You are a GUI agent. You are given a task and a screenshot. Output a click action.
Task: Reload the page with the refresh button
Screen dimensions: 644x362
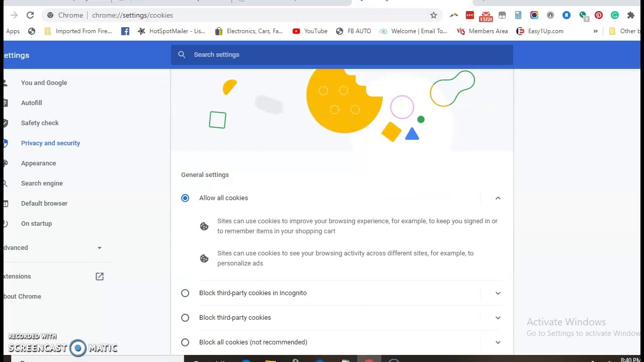pos(30,15)
